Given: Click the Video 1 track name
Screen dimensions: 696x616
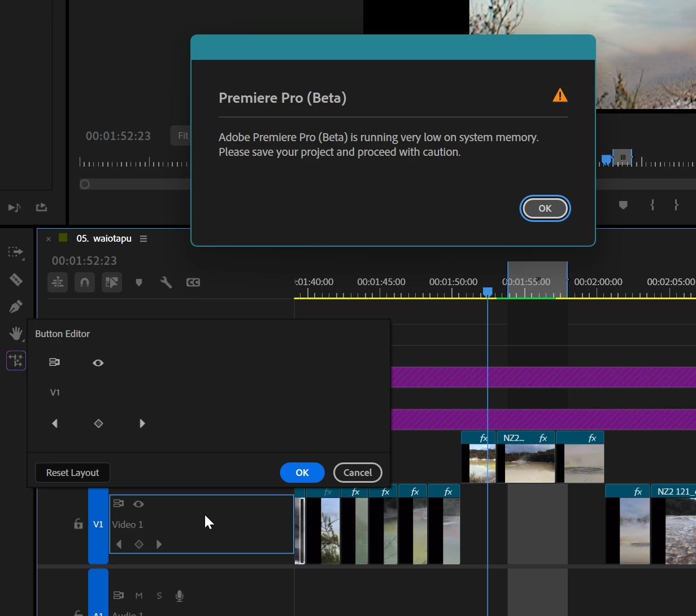Looking at the screenshot, I should click(128, 525).
